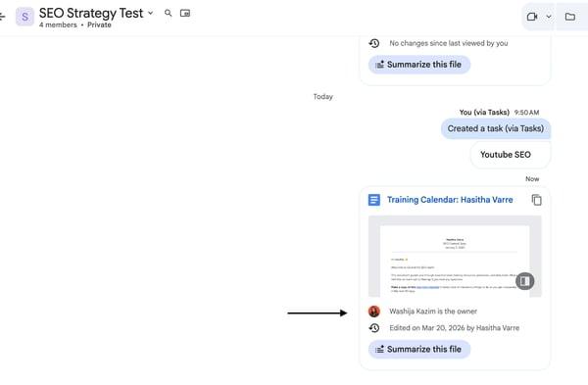Image resolution: width=588 pixels, height=385 pixels.
Task: Click the upper Summarize this file button
Action: (x=419, y=65)
